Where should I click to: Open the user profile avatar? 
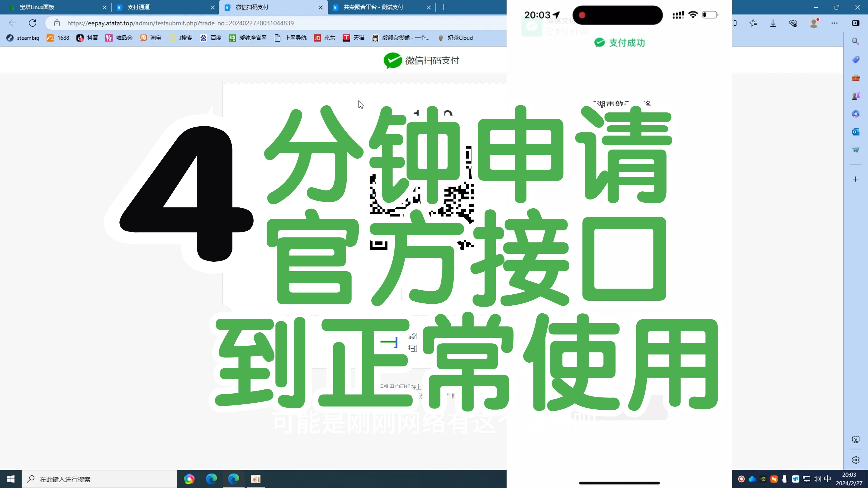[814, 23]
